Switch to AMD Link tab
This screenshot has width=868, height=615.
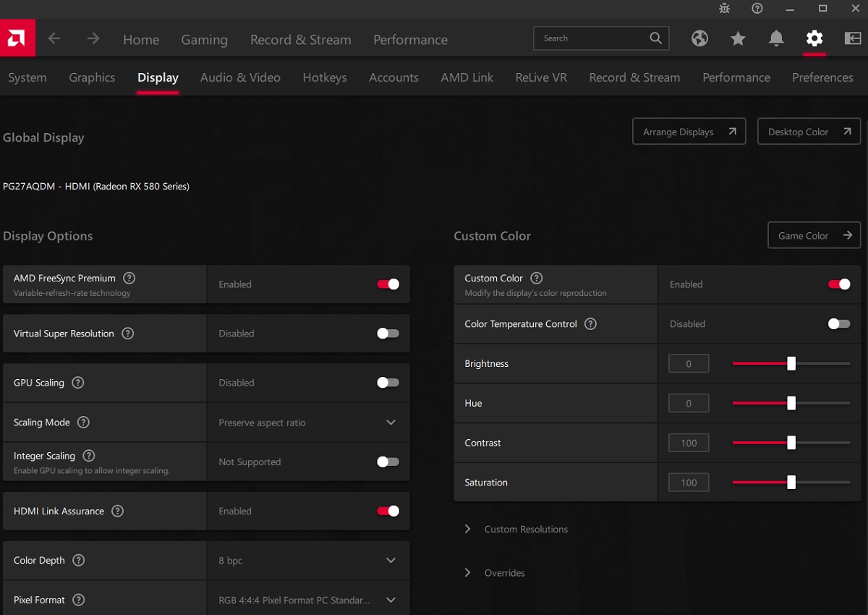click(x=467, y=77)
